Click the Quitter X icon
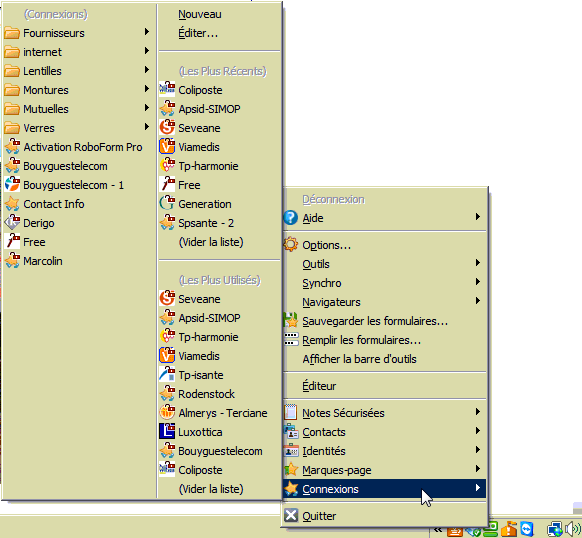Viewport: 582px width, 538px height. tap(291, 515)
